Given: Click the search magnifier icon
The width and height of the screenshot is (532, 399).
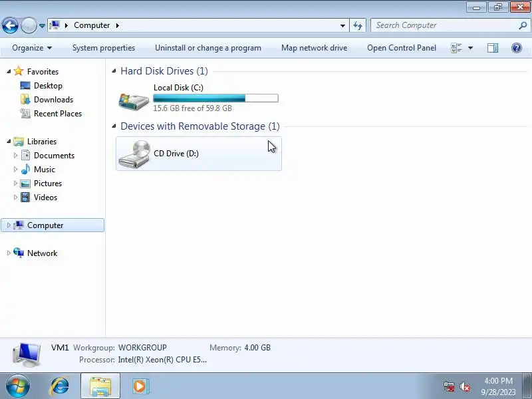Looking at the screenshot, I should (523, 25).
